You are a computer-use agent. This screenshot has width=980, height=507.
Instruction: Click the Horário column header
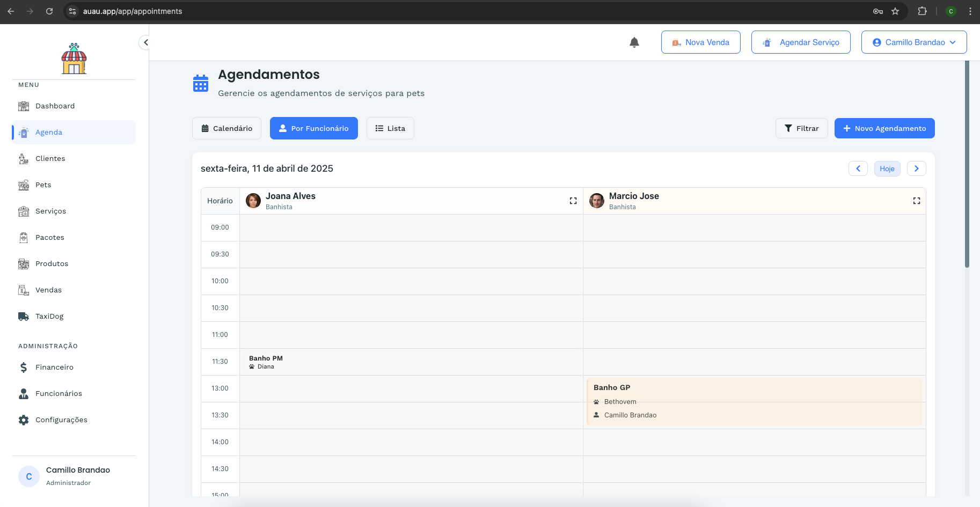click(x=220, y=201)
